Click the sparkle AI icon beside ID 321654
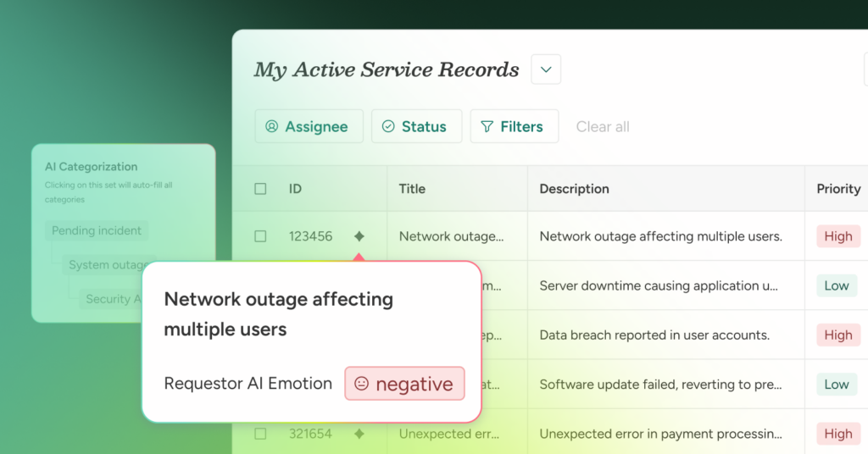Image resolution: width=868 pixels, height=454 pixels. [x=359, y=434]
